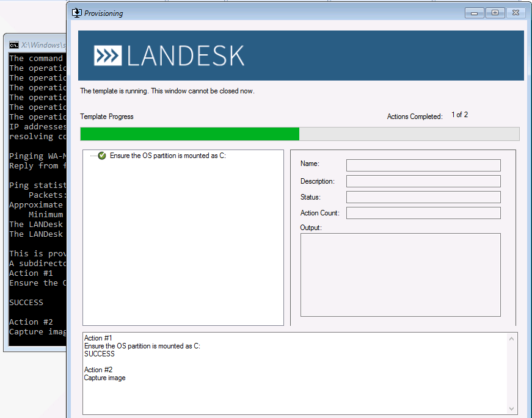532x418 pixels.
Task: Click the green success checkmark beside the action
Action: click(x=102, y=156)
